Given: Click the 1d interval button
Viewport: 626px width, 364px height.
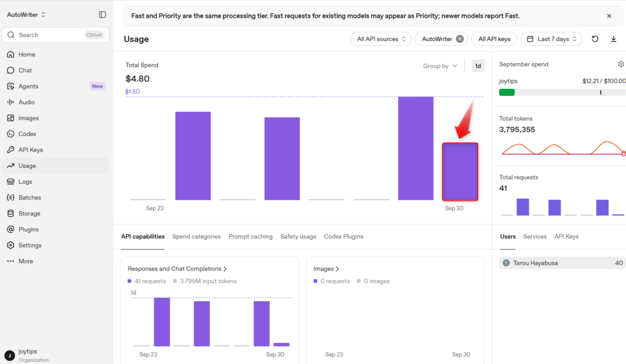Looking at the screenshot, I should pos(478,66).
